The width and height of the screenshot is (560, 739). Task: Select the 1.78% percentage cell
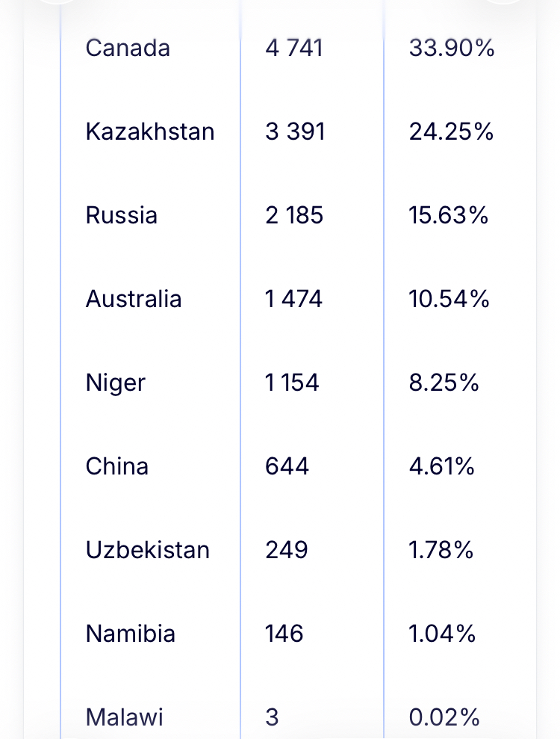coord(441,550)
